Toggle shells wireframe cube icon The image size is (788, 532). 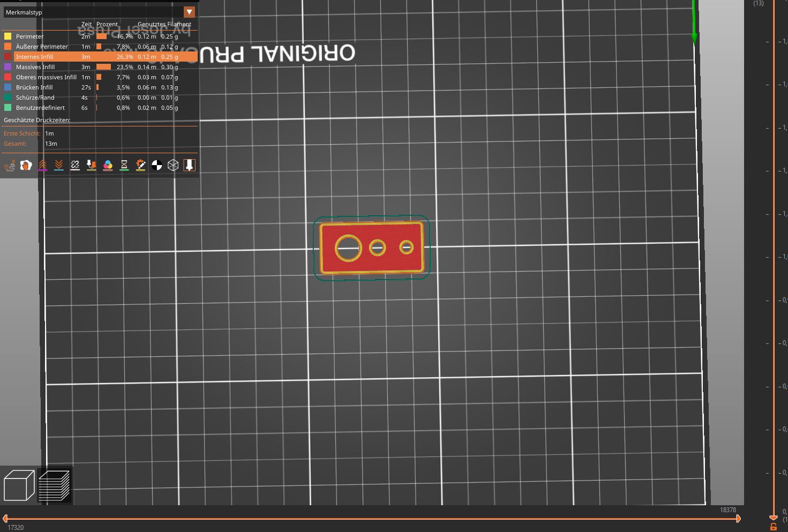(173, 166)
